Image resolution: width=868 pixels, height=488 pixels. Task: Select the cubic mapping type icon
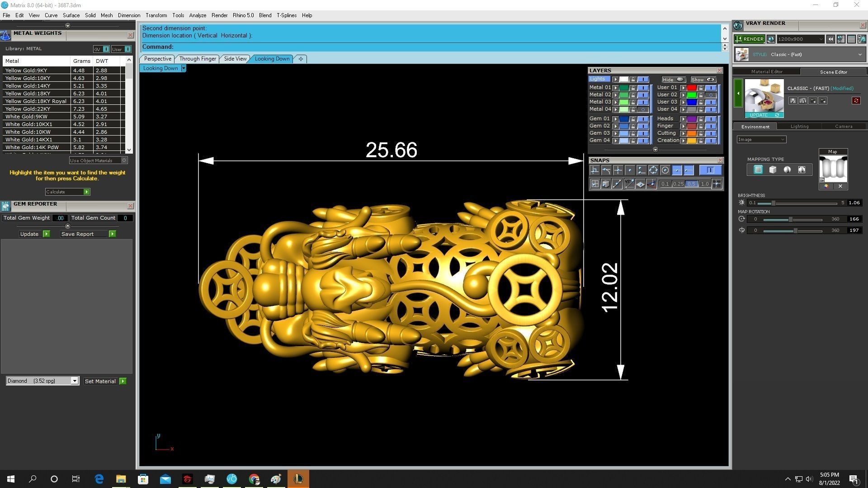[773, 169]
